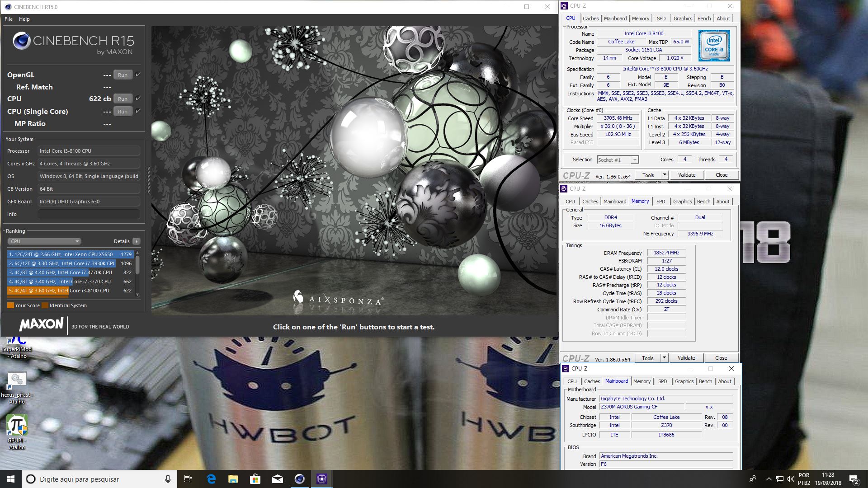
Task: Click Tools button in middle CPU-Z window
Action: pos(647,358)
